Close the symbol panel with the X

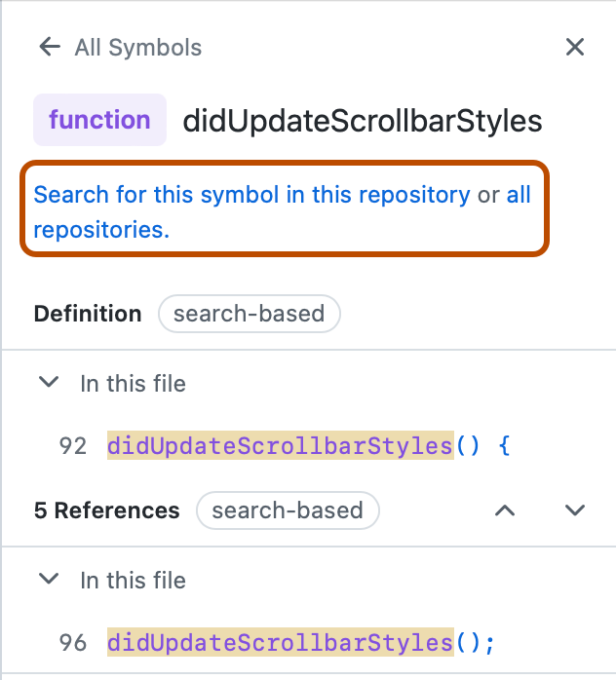575,47
